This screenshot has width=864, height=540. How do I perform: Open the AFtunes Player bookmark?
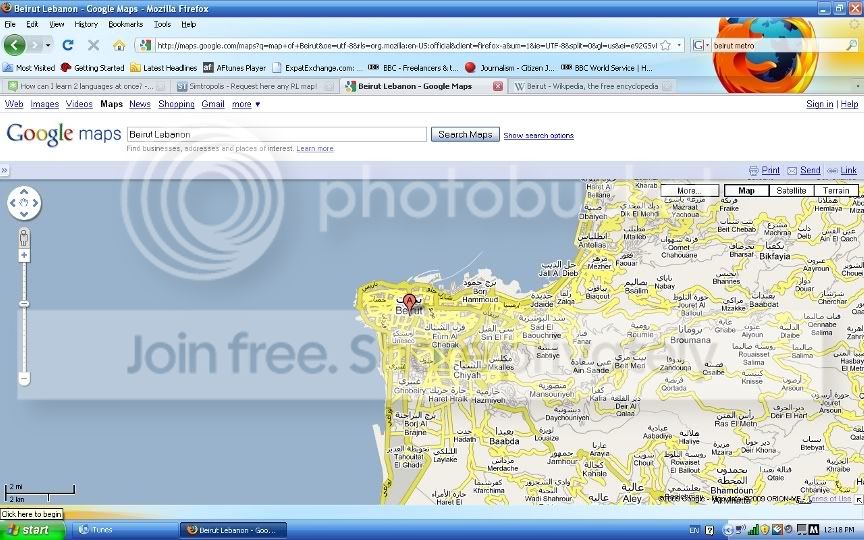[x=234, y=68]
